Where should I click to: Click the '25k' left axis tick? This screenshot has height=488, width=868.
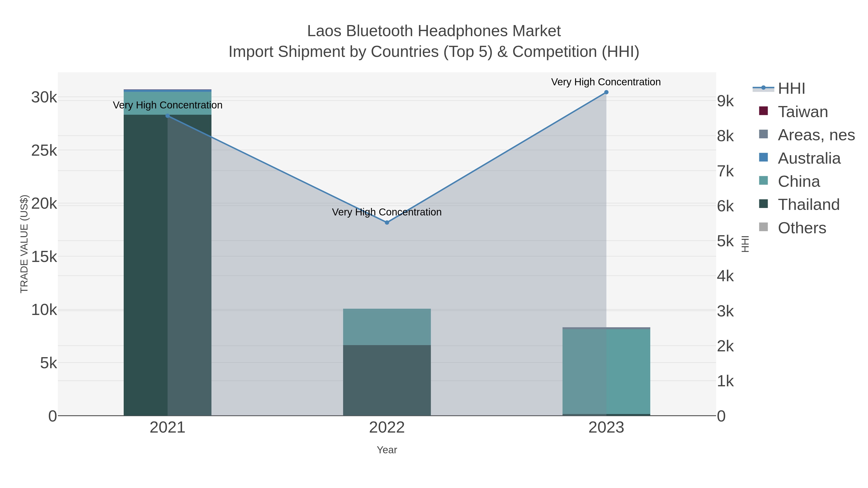44,151
